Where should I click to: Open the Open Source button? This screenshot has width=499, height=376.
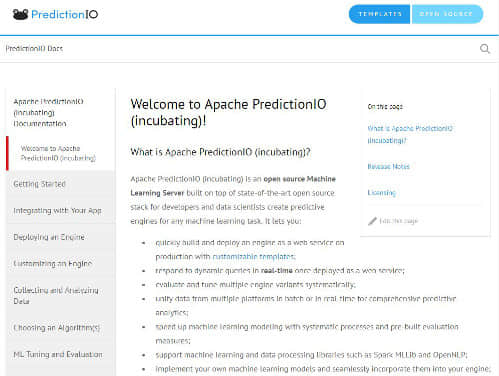[x=447, y=14]
